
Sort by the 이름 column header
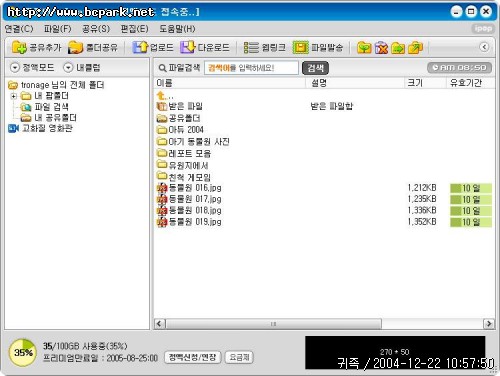pyautogui.click(x=230, y=83)
